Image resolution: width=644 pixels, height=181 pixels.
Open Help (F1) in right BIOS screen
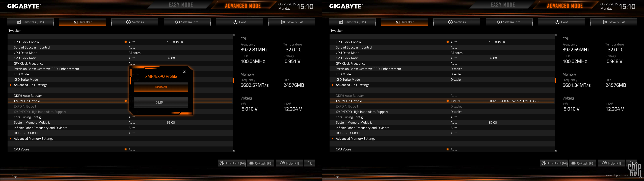611,163
